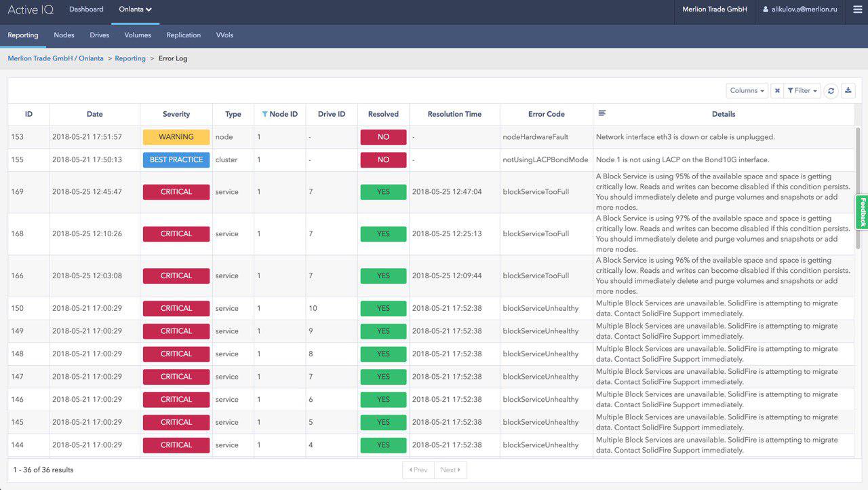The width and height of the screenshot is (868, 490).
Task: Click the '1 - 36 of 36 results' text
Action: click(43, 470)
